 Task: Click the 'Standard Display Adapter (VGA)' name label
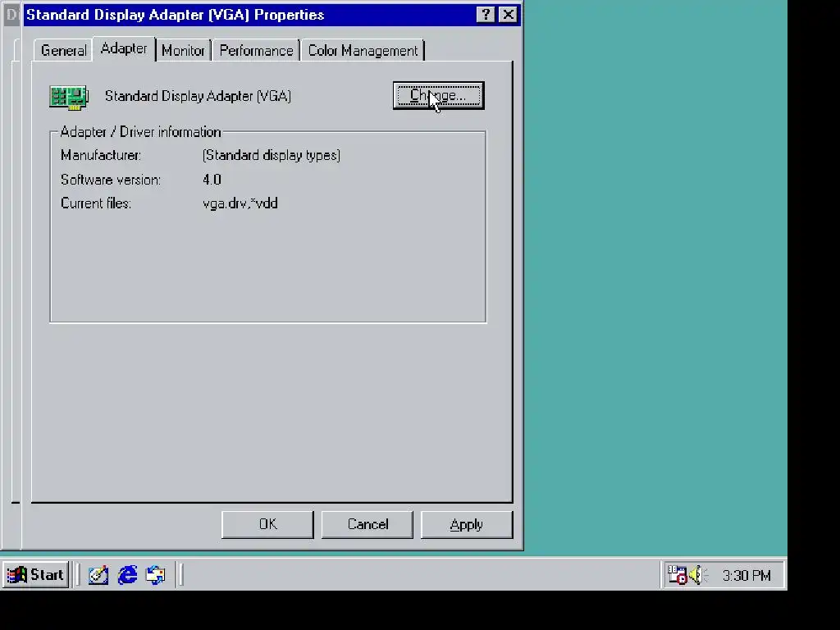pos(198,96)
